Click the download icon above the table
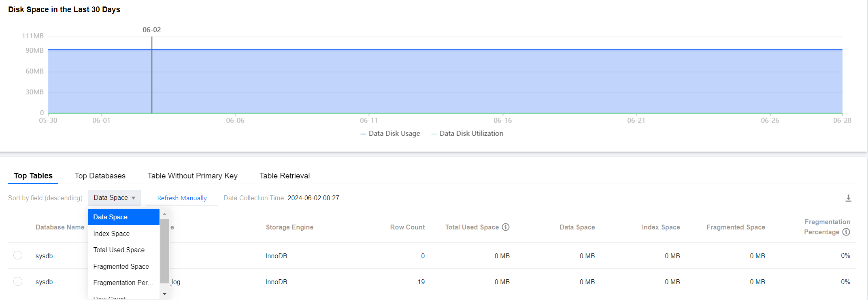 (x=848, y=198)
